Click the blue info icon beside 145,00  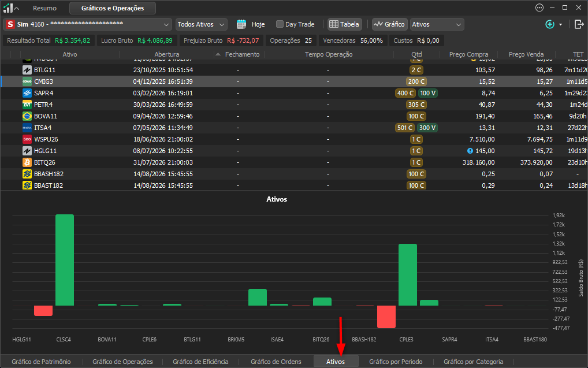(470, 151)
